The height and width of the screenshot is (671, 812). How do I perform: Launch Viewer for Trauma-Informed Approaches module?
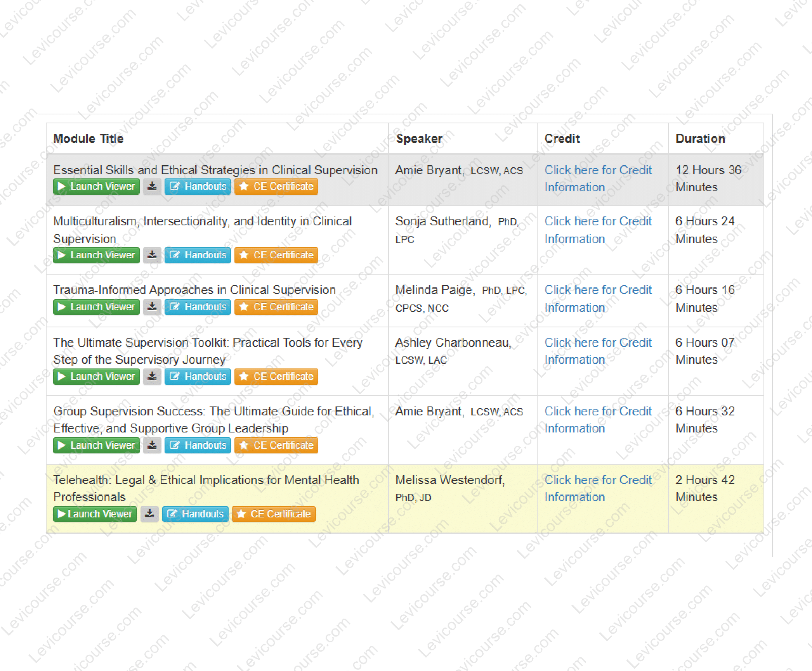coord(96,307)
